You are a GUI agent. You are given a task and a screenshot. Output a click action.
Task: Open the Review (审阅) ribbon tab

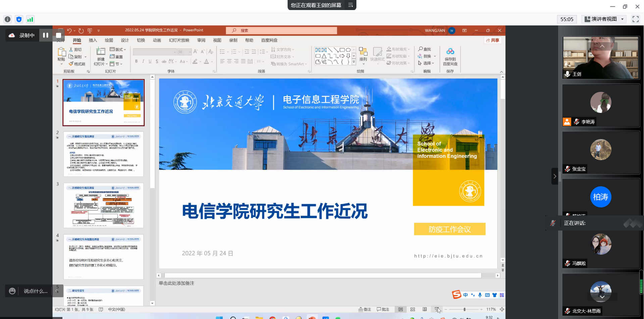(x=201, y=40)
